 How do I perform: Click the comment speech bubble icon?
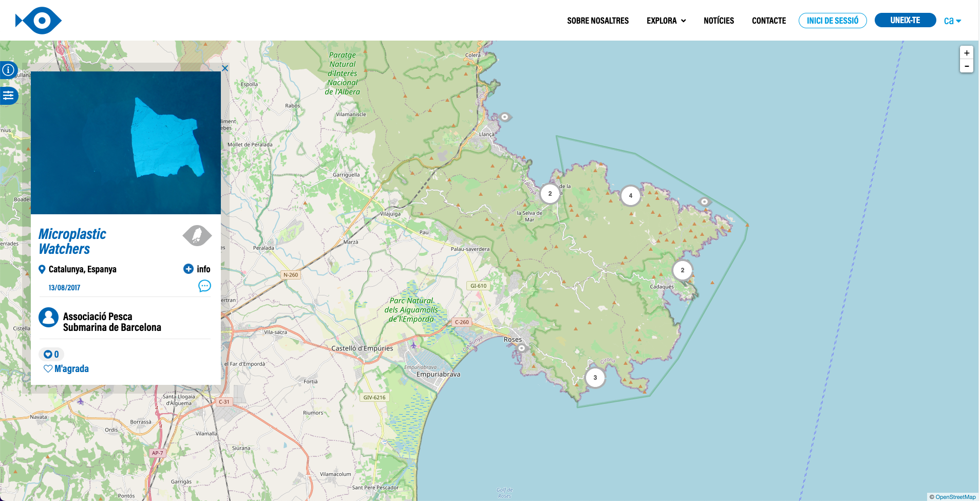204,286
